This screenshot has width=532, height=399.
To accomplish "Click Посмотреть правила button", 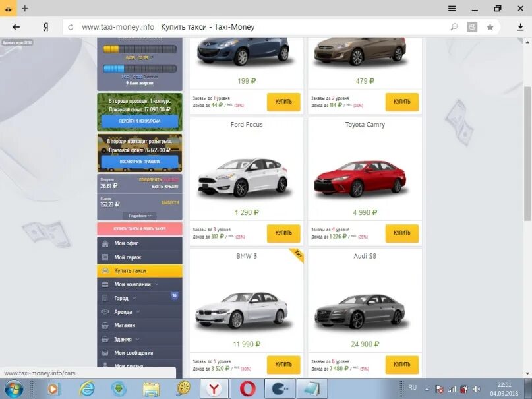I will 140,162.
